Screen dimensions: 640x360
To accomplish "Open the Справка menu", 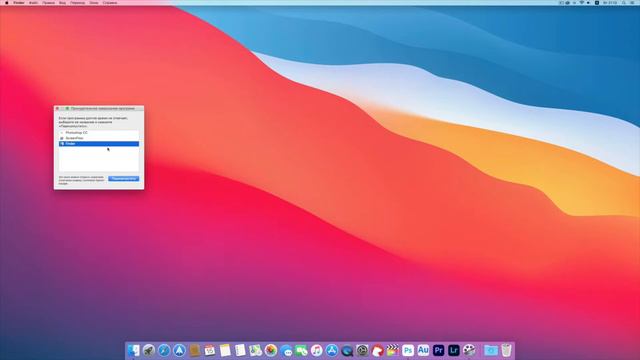I will point(110,3).
